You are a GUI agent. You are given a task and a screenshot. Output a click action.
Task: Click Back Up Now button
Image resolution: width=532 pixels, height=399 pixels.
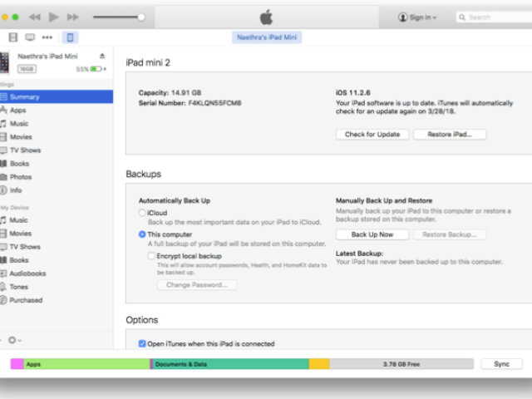[372, 234]
